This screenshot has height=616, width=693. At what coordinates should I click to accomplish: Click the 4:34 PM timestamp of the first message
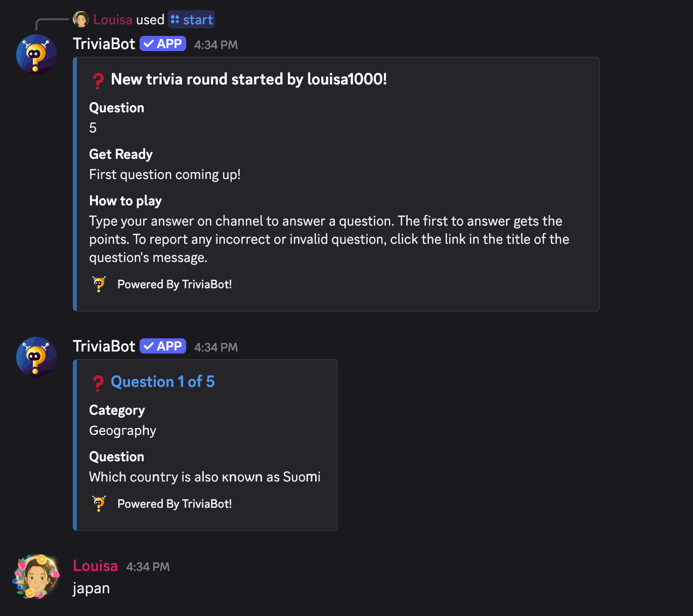216,45
